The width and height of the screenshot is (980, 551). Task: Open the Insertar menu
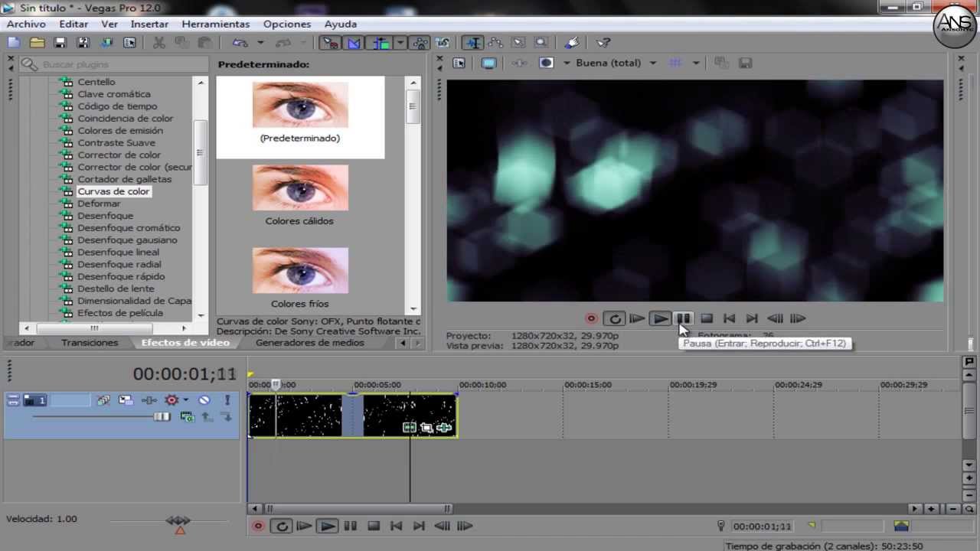149,24
